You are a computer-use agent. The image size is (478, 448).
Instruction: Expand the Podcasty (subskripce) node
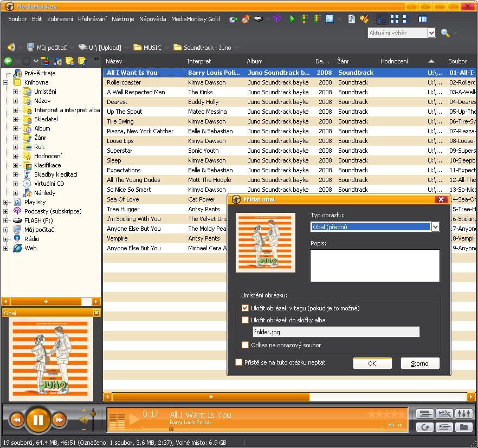coord(5,211)
